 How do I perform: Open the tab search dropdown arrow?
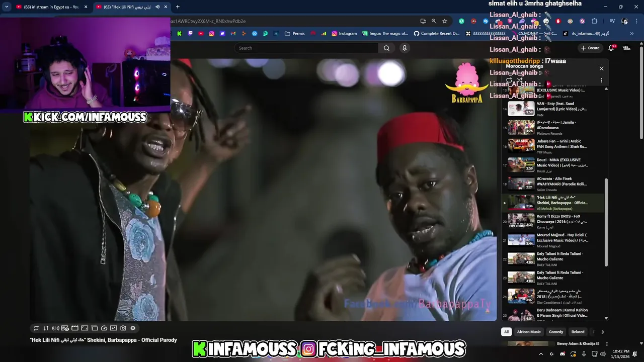point(7,7)
